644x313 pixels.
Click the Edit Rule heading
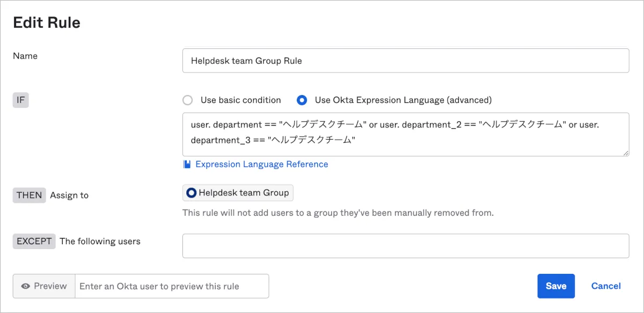point(47,23)
